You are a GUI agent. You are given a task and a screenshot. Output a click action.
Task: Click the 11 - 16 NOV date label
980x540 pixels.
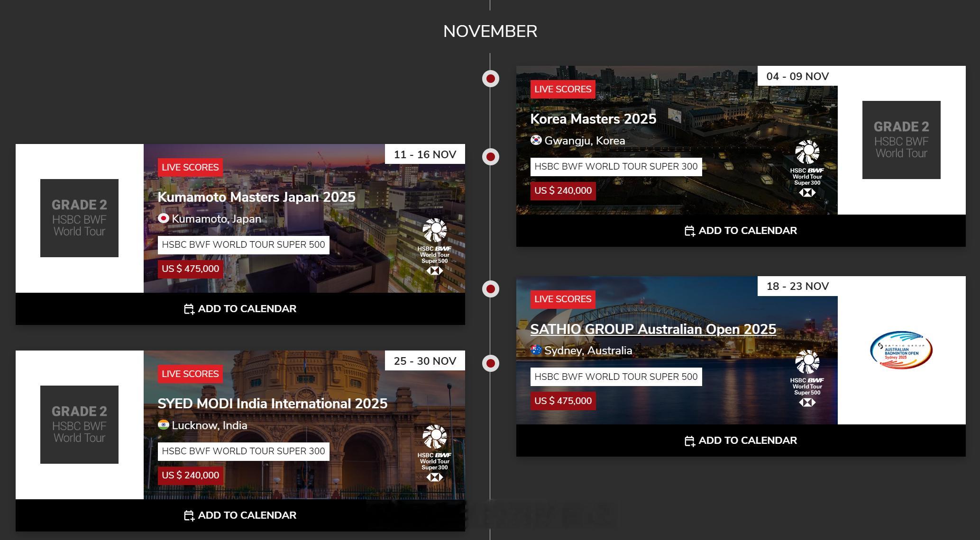[x=425, y=154]
